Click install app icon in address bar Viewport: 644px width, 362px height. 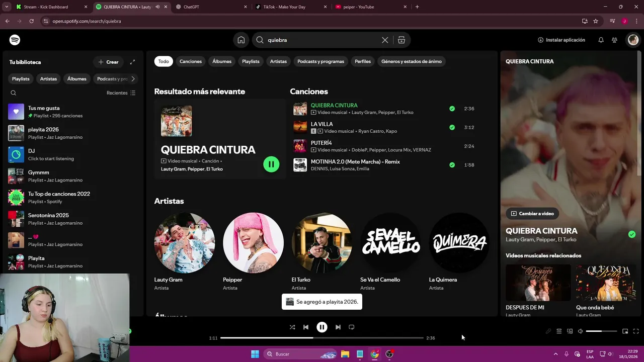[585, 21]
